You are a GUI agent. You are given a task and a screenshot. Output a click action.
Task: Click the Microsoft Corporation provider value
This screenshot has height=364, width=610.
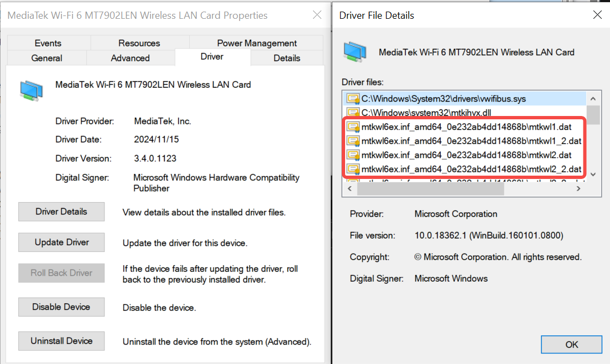click(x=456, y=214)
